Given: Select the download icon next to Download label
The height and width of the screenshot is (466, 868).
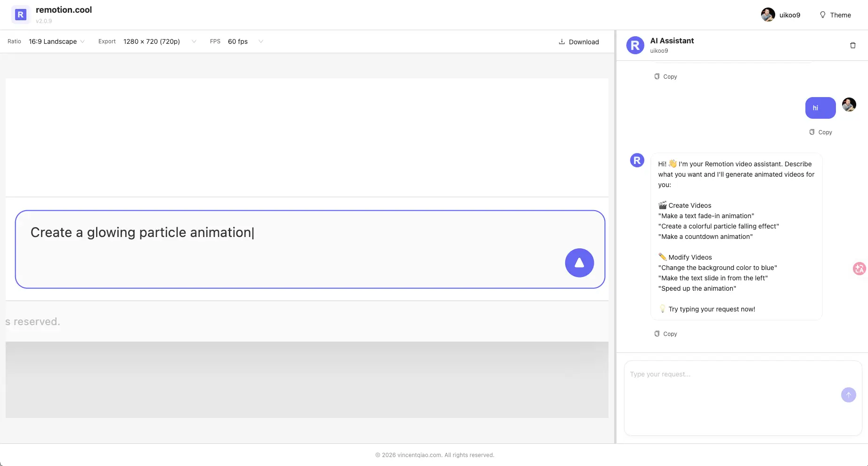Looking at the screenshot, I should click(x=561, y=41).
